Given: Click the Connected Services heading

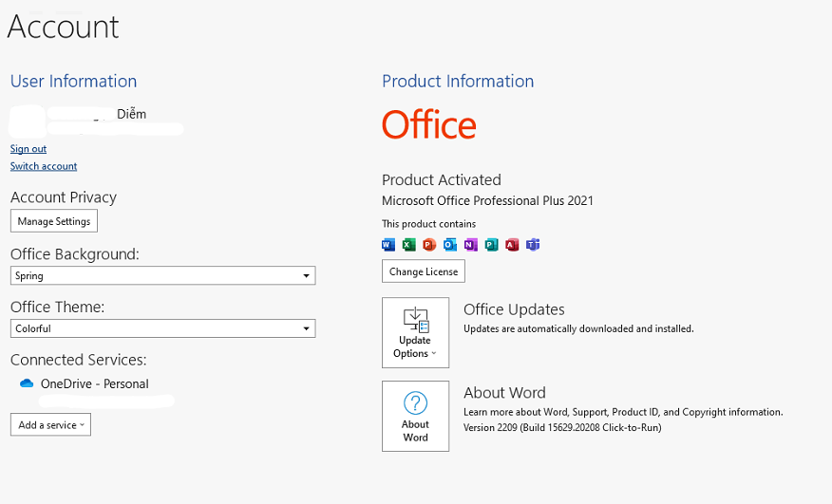Looking at the screenshot, I should (79, 360).
